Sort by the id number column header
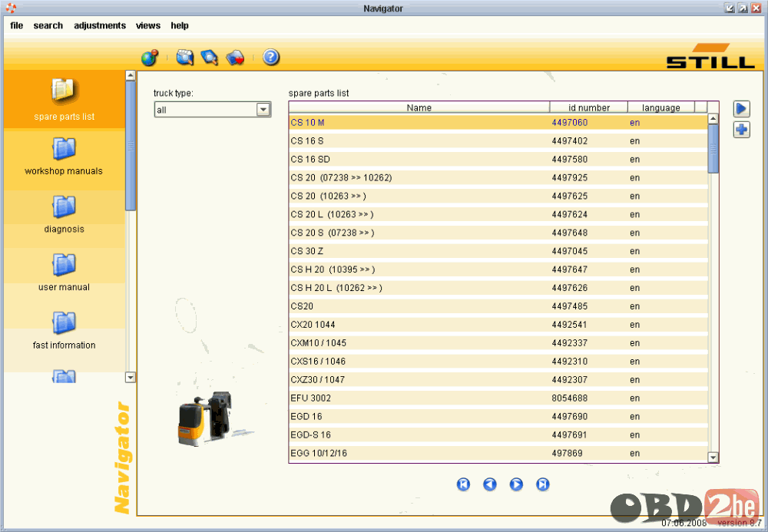768x532 pixels. coord(589,107)
